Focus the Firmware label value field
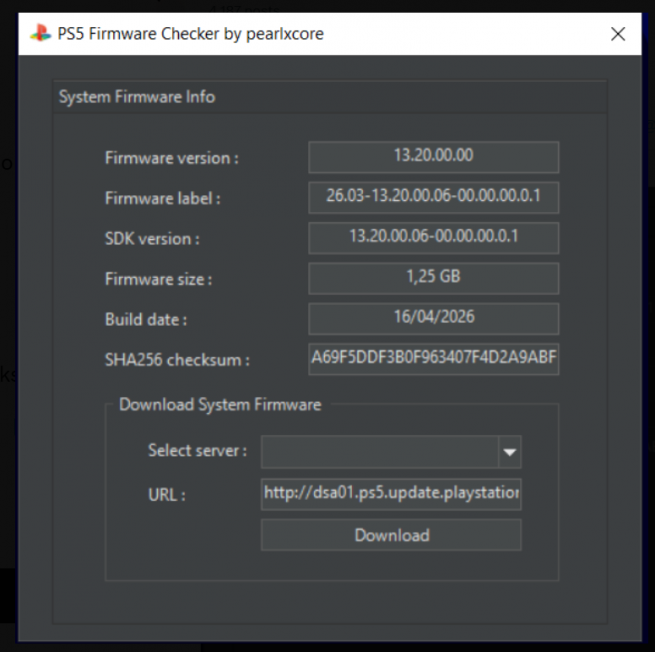Image resolution: width=655 pixels, height=652 pixels. pyautogui.click(x=433, y=197)
